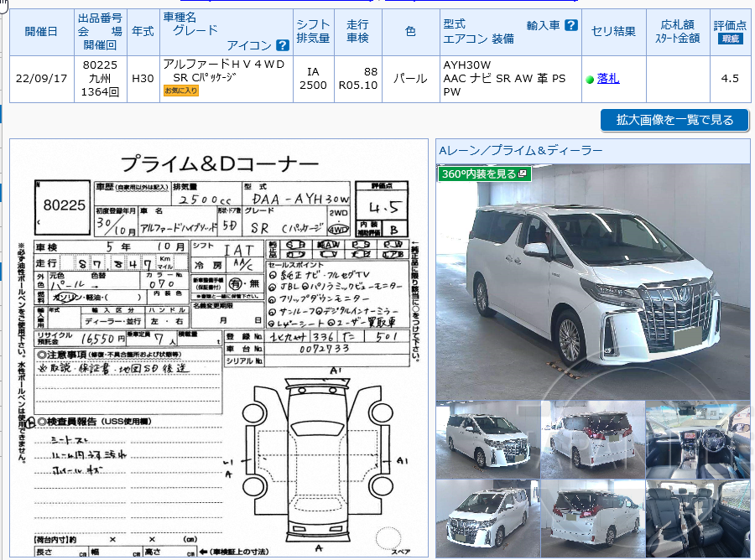Select the rear seats interior thumbnail

pyautogui.click(x=698, y=516)
